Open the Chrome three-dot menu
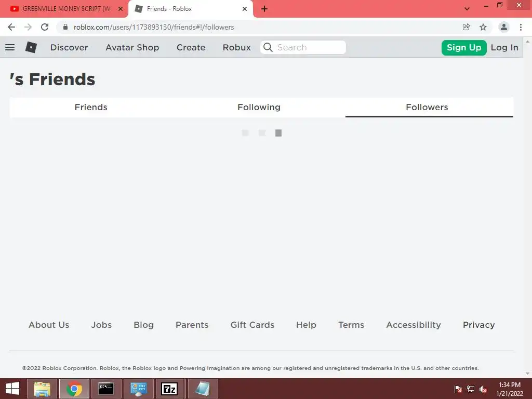Image resolution: width=532 pixels, height=399 pixels. pos(521,27)
